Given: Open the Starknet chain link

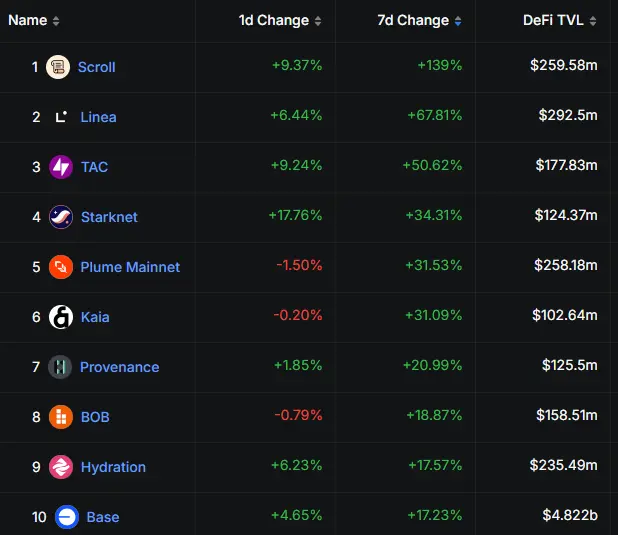Looking at the screenshot, I should click(109, 217).
